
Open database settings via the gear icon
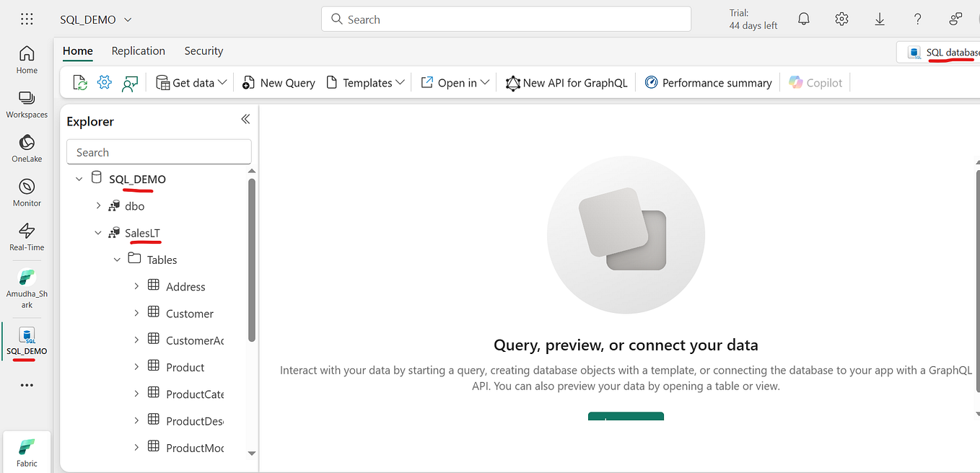pyautogui.click(x=105, y=82)
